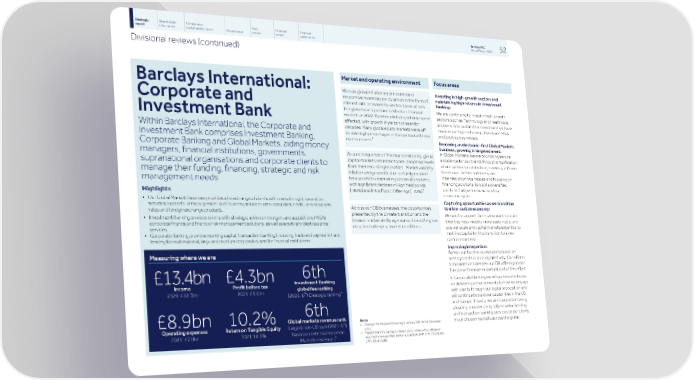Select the 6th Investment Banking fee ranking
The height and width of the screenshot is (380, 694).
click(313, 272)
